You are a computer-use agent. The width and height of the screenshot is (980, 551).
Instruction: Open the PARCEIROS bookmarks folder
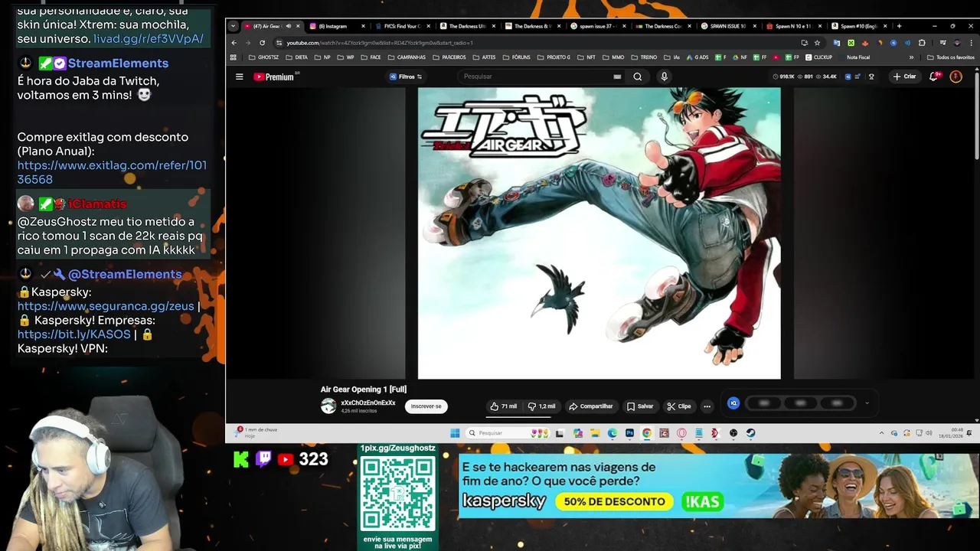point(449,57)
